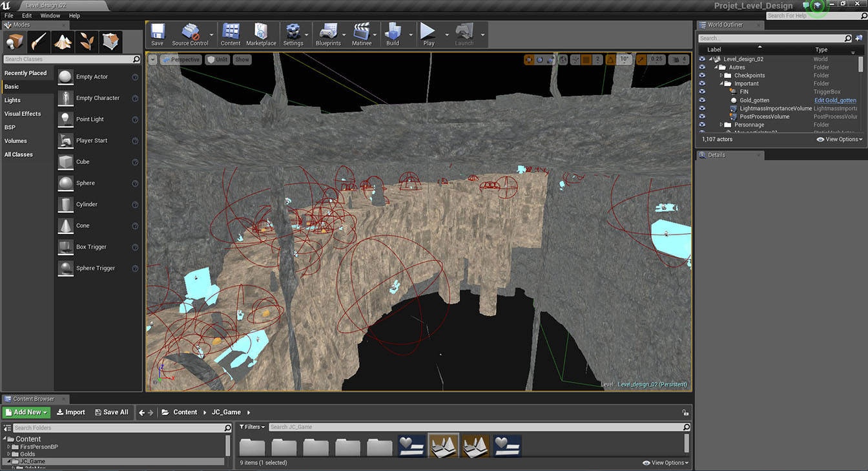868x471 pixels.
Task: Toggle visibility of Gold_gotten actor
Action: click(x=703, y=100)
